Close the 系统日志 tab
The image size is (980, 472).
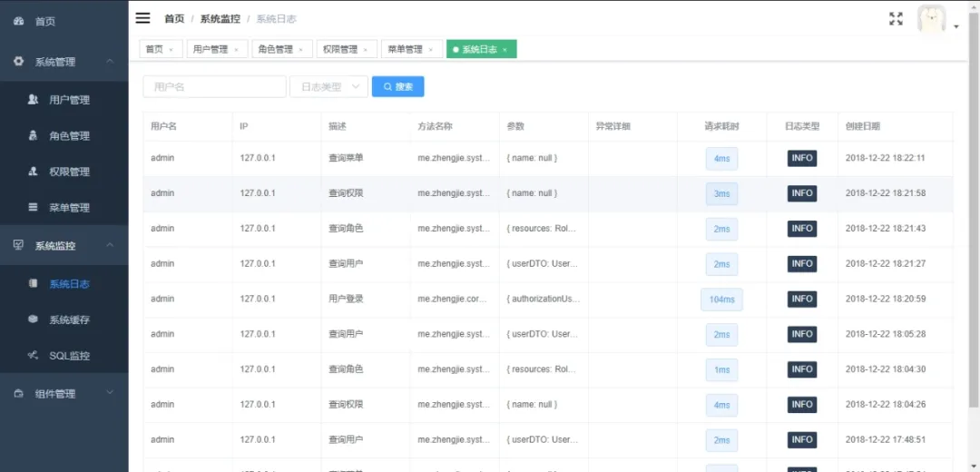tap(505, 50)
